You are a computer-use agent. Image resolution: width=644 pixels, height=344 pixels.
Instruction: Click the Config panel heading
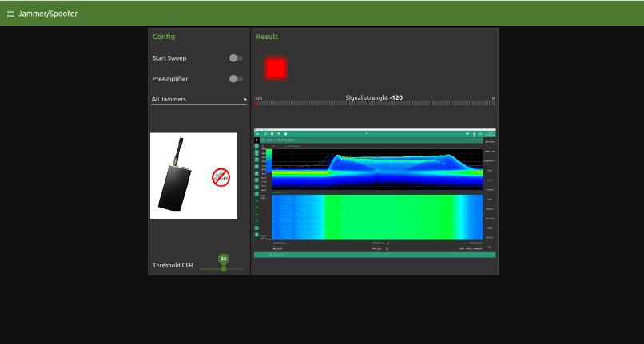(164, 37)
